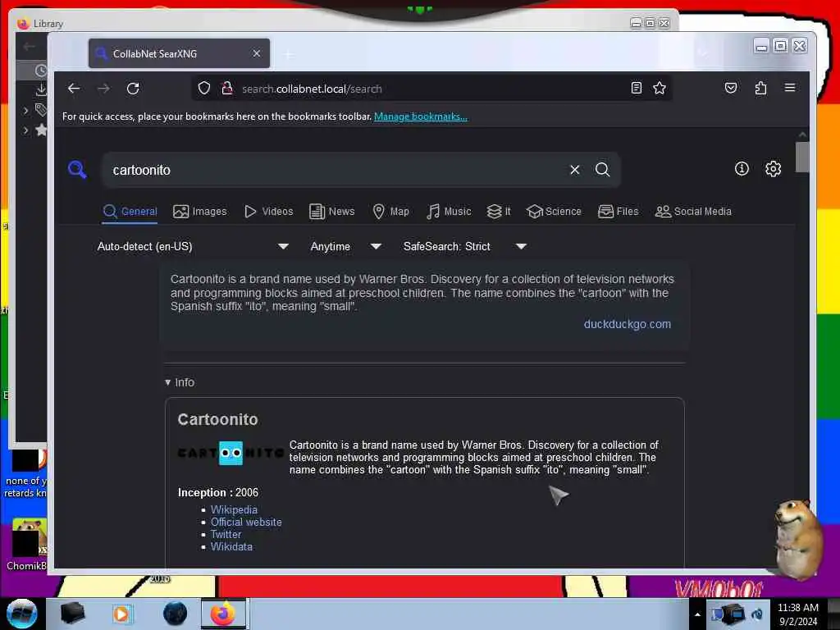Click the SearXNG magnifier logo
This screenshot has width=840, height=630.
[77, 169]
